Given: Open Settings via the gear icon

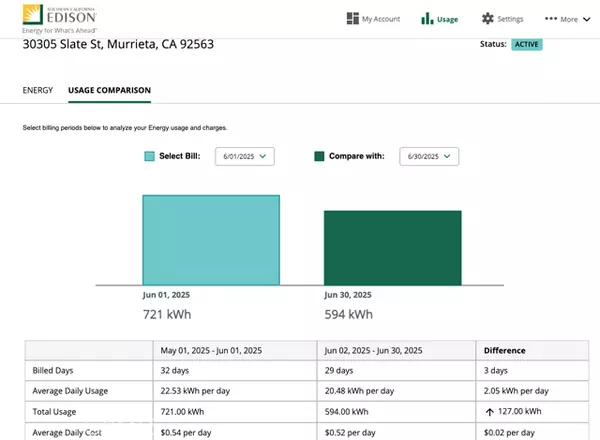Looking at the screenshot, I should 488,18.
